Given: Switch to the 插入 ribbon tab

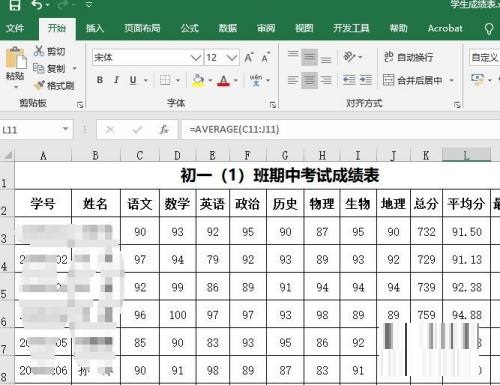Looking at the screenshot, I should (95, 28).
